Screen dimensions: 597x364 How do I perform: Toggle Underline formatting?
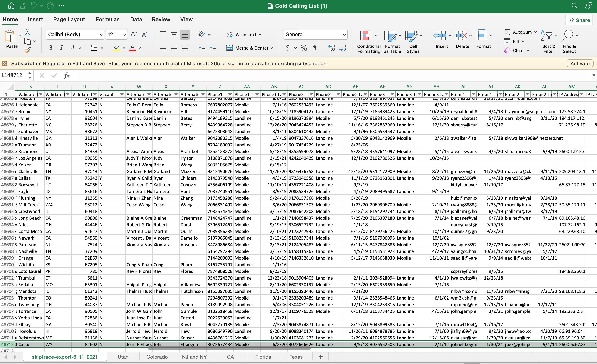pos(72,48)
